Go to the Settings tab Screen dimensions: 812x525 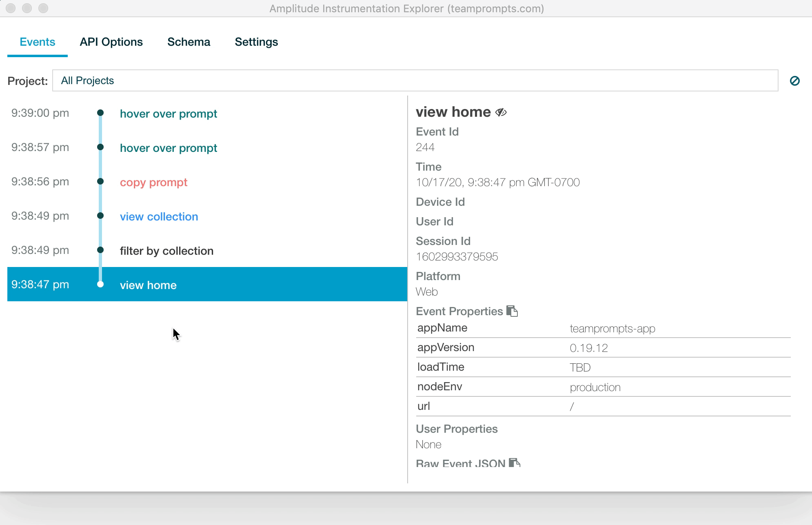point(256,42)
